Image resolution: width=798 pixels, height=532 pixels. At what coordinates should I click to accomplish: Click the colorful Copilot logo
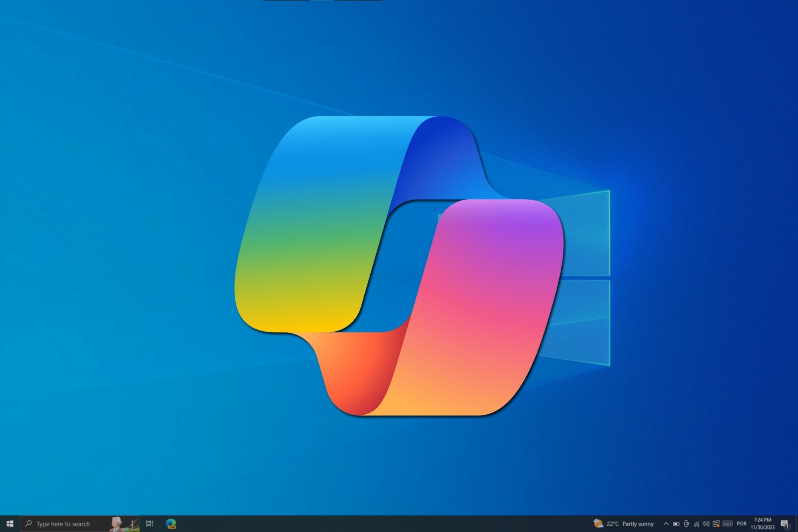tap(399, 265)
